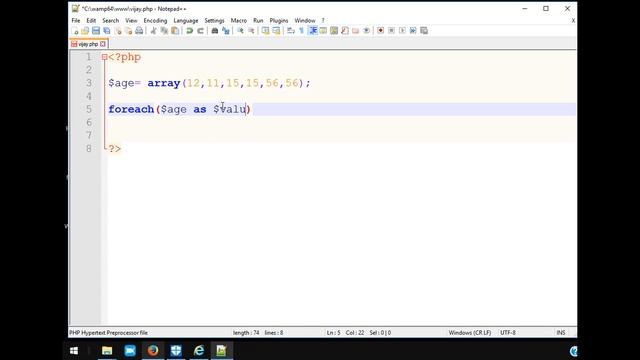Click the 'array' keyword on line 3
This screenshot has height=360, width=640.
(164, 83)
